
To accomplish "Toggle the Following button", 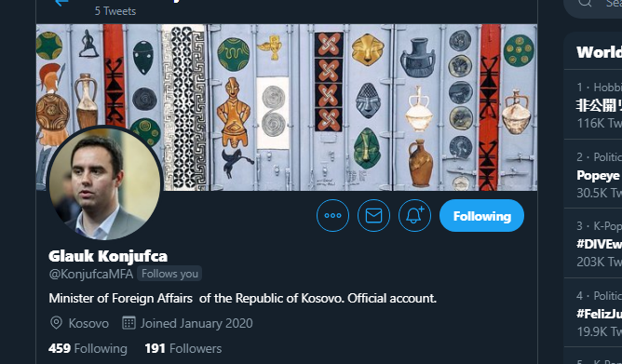I will click(482, 216).
